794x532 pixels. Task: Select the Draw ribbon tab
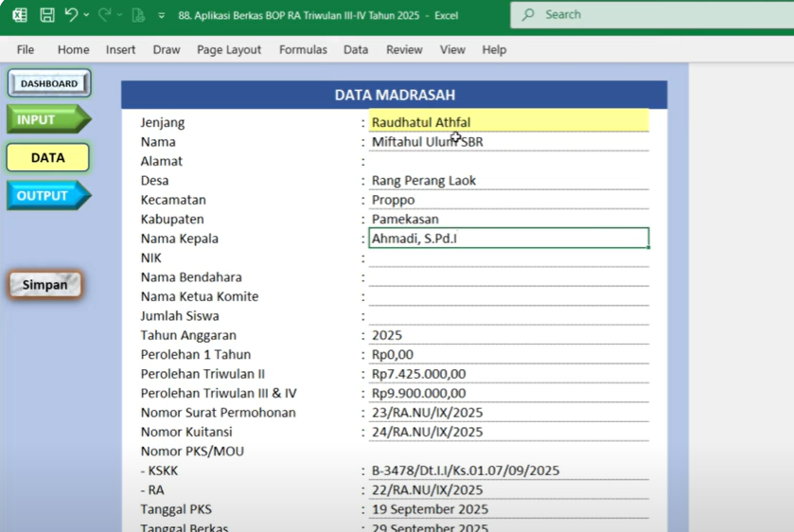167,49
